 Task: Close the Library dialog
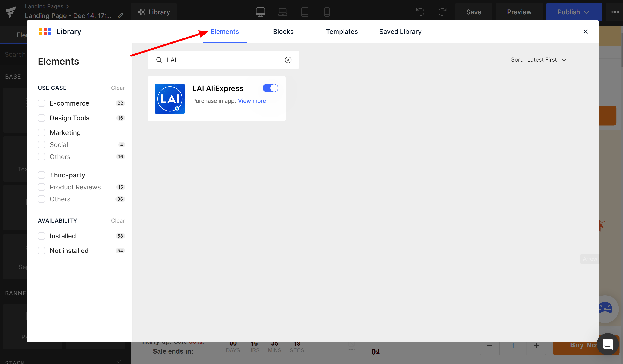tap(585, 32)
